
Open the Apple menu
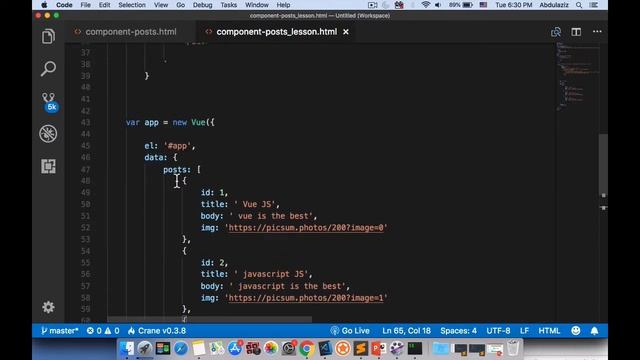[x=44, y=5]
